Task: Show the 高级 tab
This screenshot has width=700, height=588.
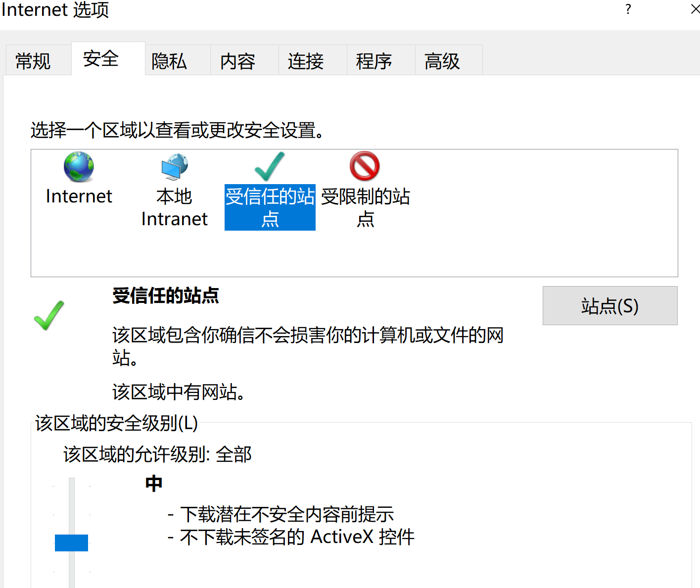Action: [x=442, y=61]
